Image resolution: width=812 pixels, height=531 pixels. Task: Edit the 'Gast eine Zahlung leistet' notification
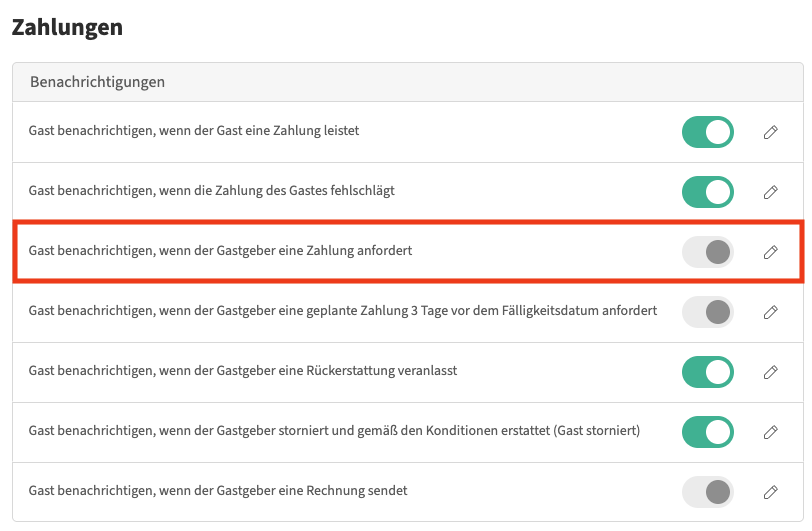coord(770,132)
